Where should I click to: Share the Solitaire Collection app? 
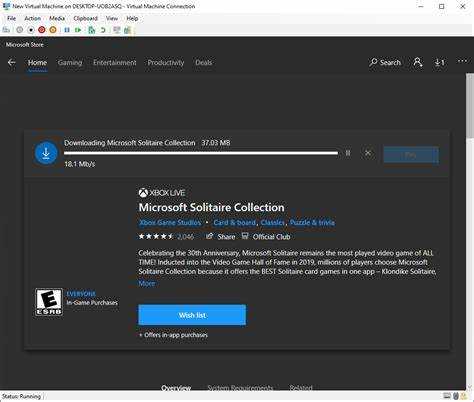pyautogui.click(x=221, y=237)
